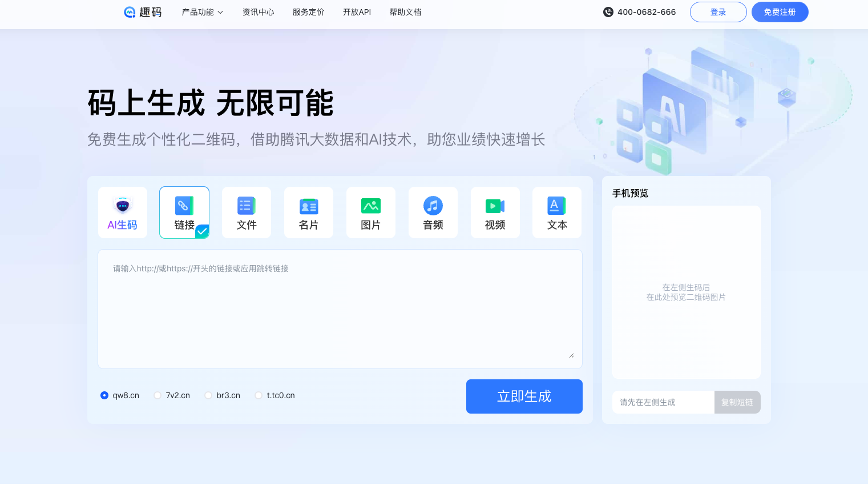Select the 图片 image QR option
This screenshot has height=485, width=868.
[370, 212]
